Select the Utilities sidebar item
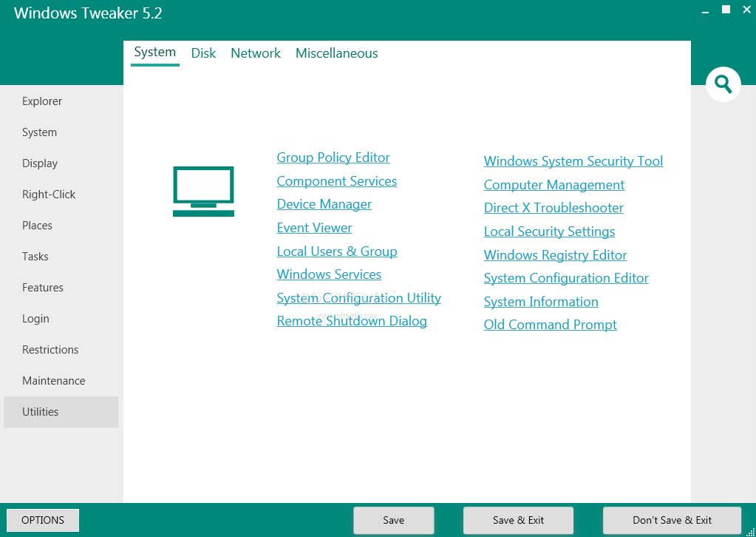The height and width of the screenshot is (537, 756). (x=61, y=412)
